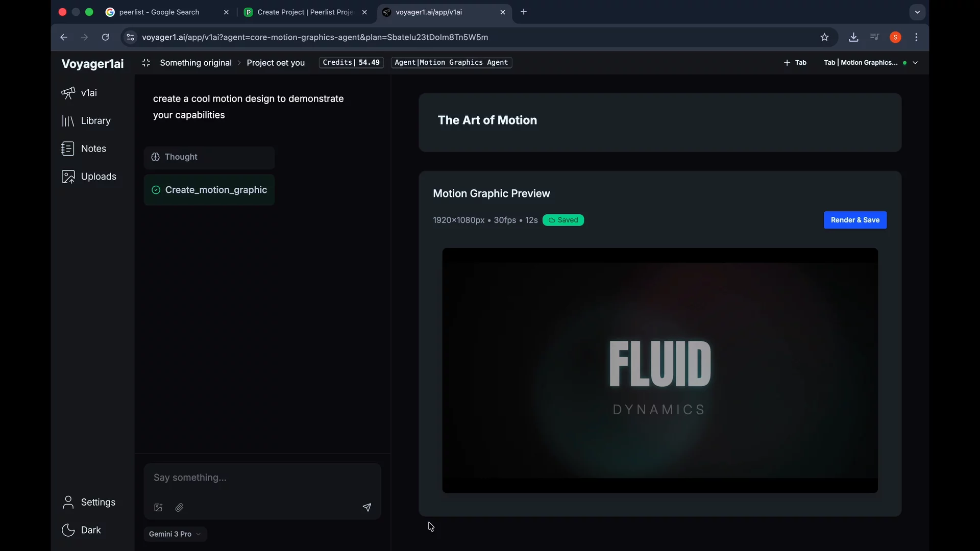Expand the Thought step

tap(209, 157)
